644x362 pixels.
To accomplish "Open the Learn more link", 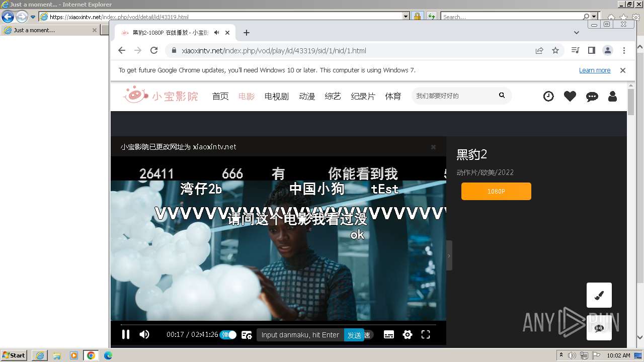I will [x=595, y=70].
